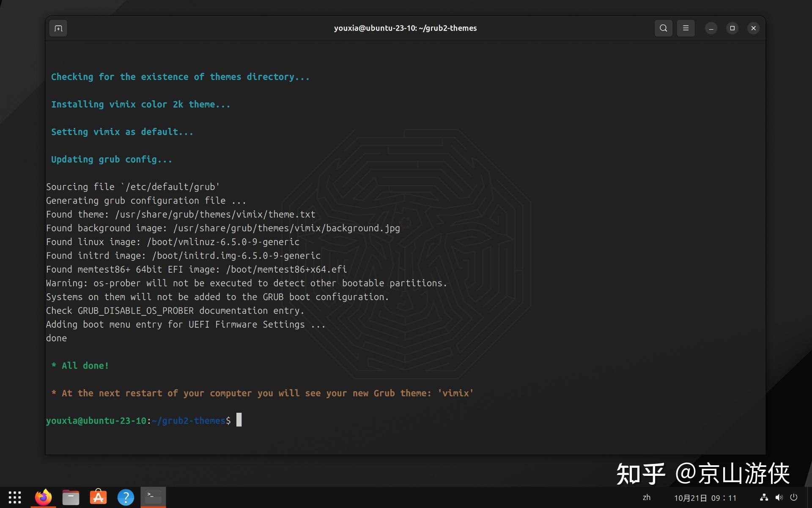Click the os-prober warning text in output

tap(246, 283)
